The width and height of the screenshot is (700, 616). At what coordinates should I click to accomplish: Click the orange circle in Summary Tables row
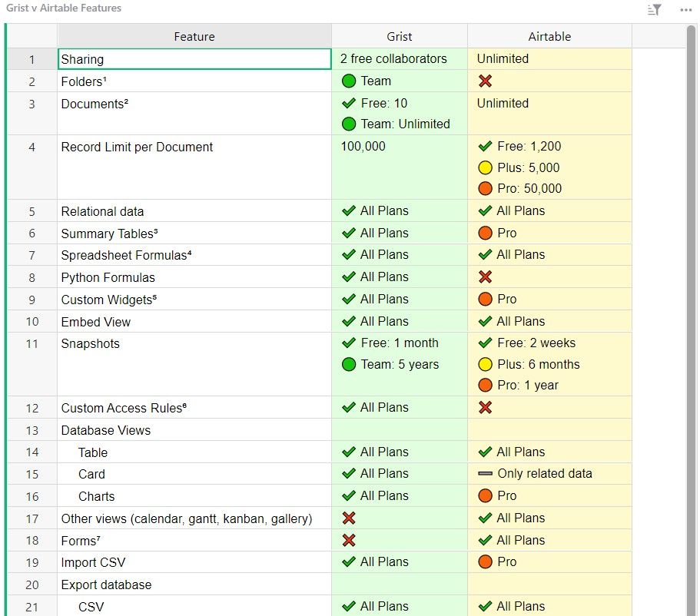(x=485, y=233)
